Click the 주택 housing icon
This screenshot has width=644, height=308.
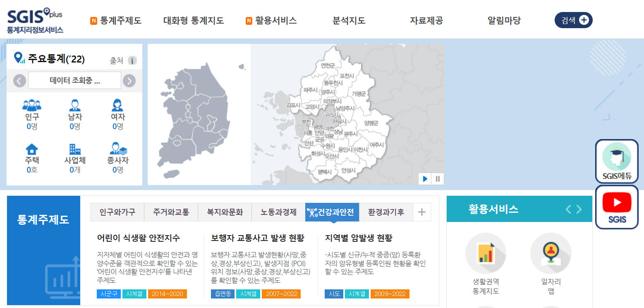32,153
